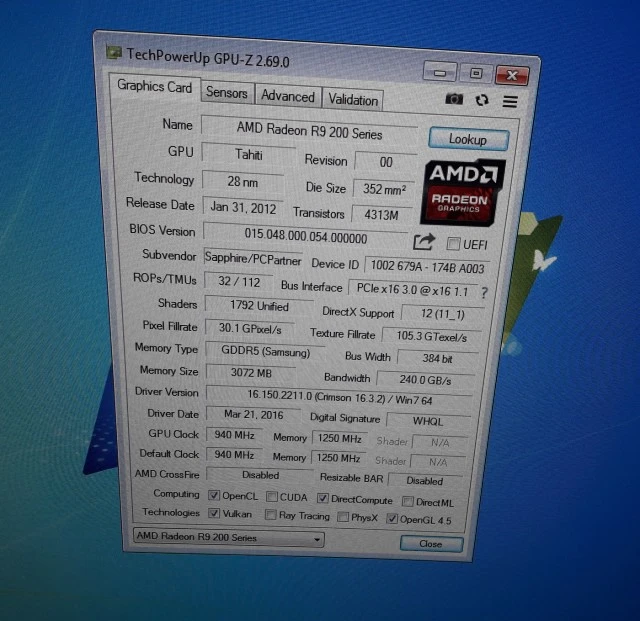The width and height of the screenshot is (640, 621).
Task: Click the Lookup button
Action: (x=468, y=139)
